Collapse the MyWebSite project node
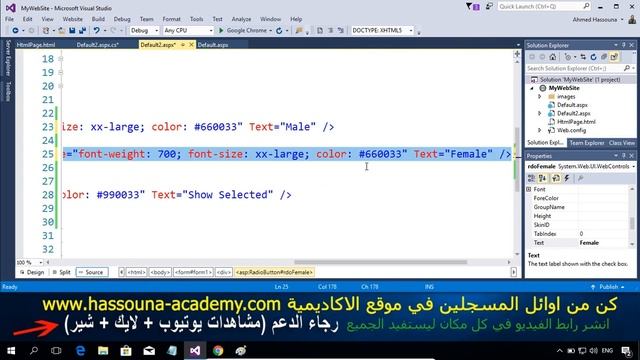The width and height of the screenshot is (640, 360). click(x=532, y=88)
